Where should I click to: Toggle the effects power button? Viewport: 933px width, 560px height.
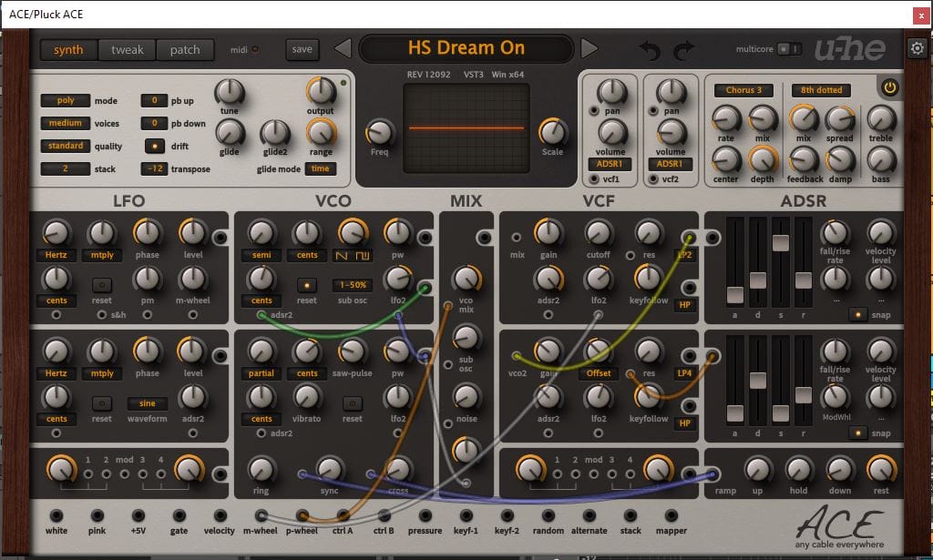click(889, 88)
